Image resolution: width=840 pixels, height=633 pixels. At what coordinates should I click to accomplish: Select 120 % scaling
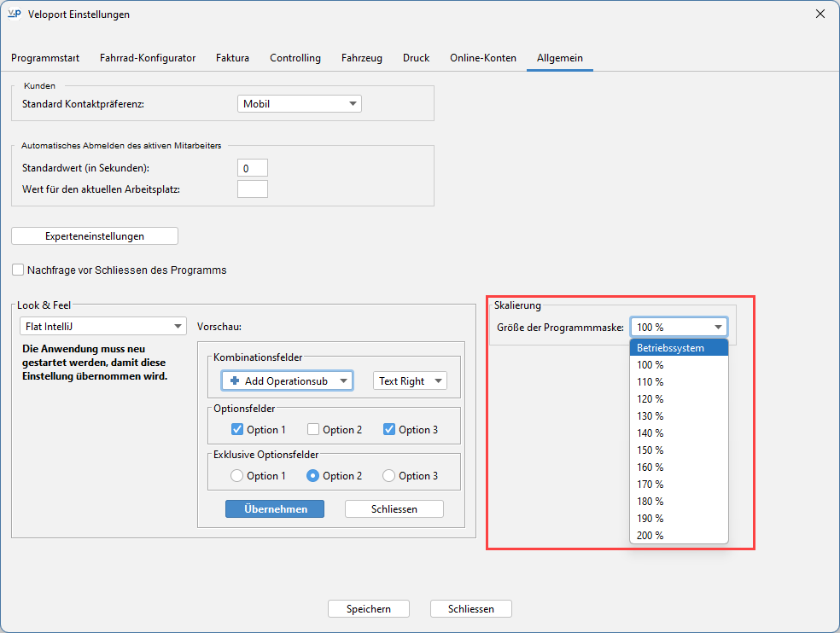coord(679,399)
